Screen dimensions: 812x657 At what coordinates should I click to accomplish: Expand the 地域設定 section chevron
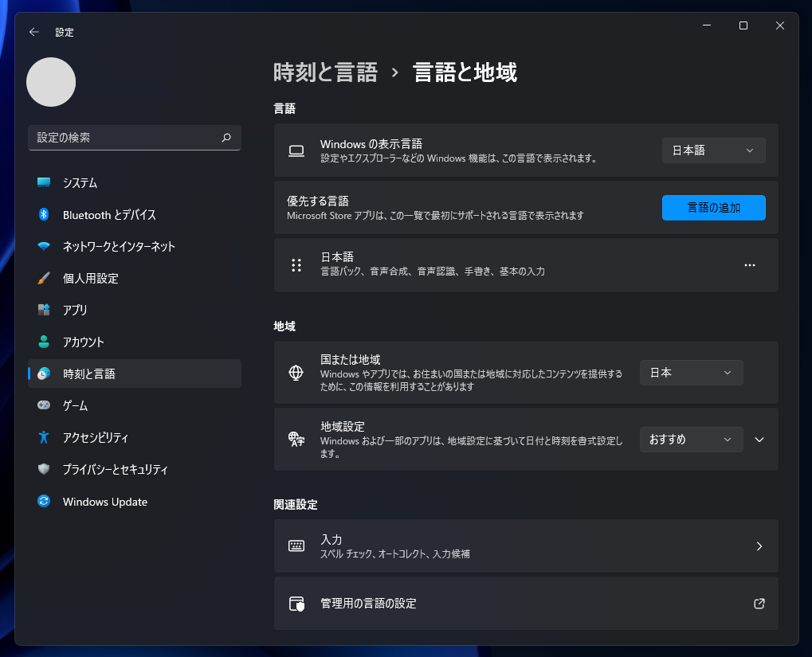pyautogui.click(x=759, y=440)
